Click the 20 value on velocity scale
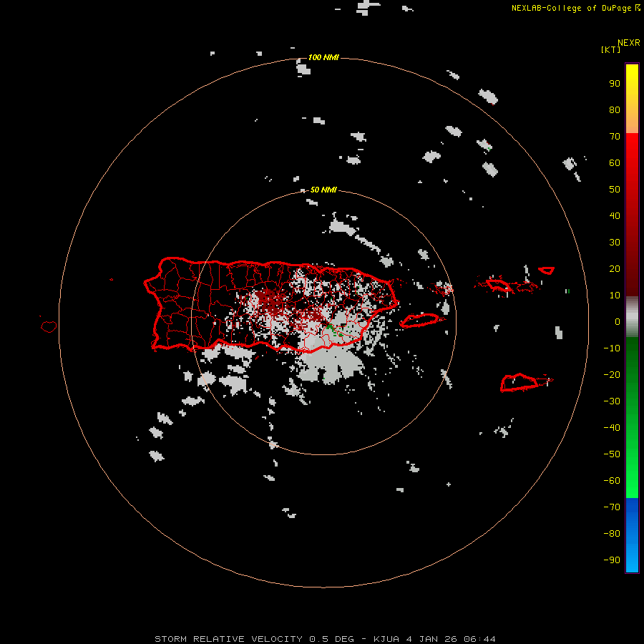 coord(615,269)
